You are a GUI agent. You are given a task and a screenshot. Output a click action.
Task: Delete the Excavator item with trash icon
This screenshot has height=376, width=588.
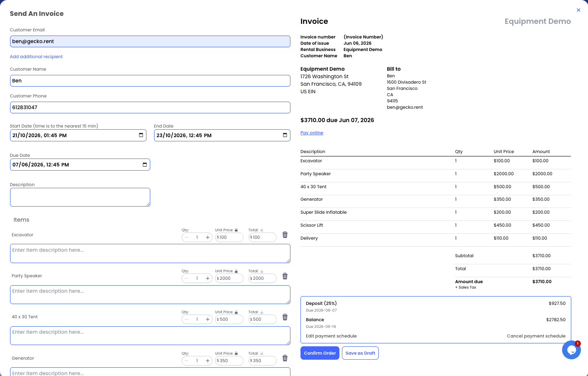pos(285,235)
